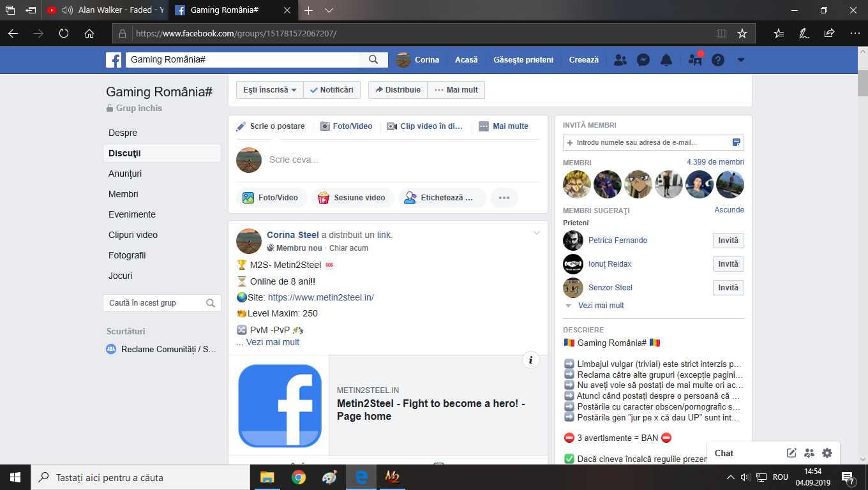Open the Mai mult group menu
Image resolution: width=868 pixels, height=490 pixels.
click(456, 90)
